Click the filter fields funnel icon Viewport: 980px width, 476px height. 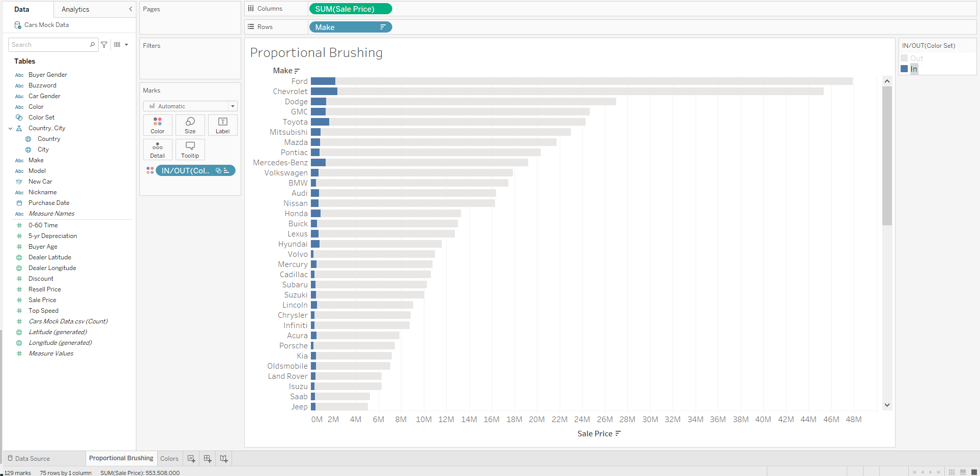104,45
